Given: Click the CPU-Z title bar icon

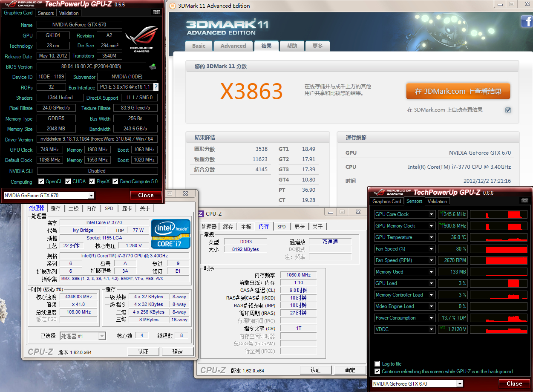Looking at the screenshot, I should 201,213.
